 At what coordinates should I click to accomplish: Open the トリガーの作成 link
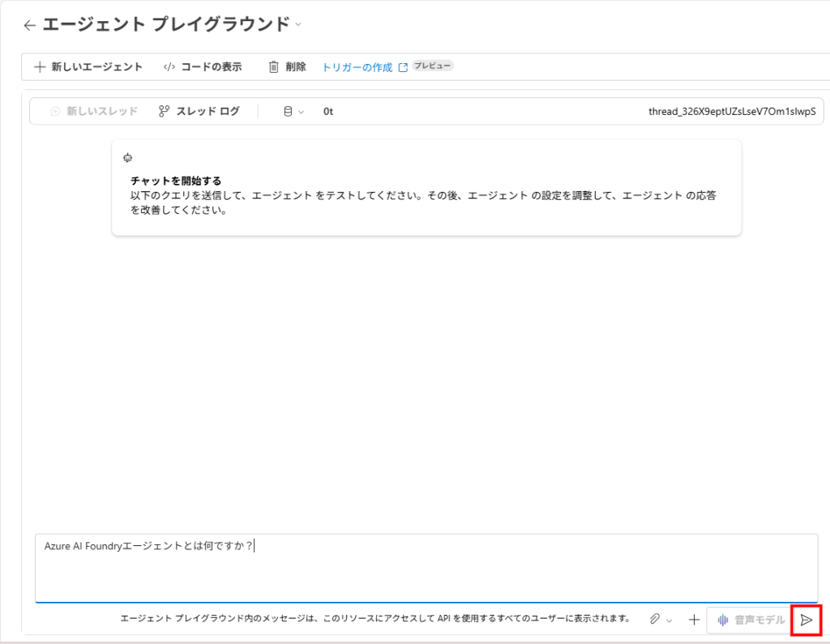pos(357,67)
